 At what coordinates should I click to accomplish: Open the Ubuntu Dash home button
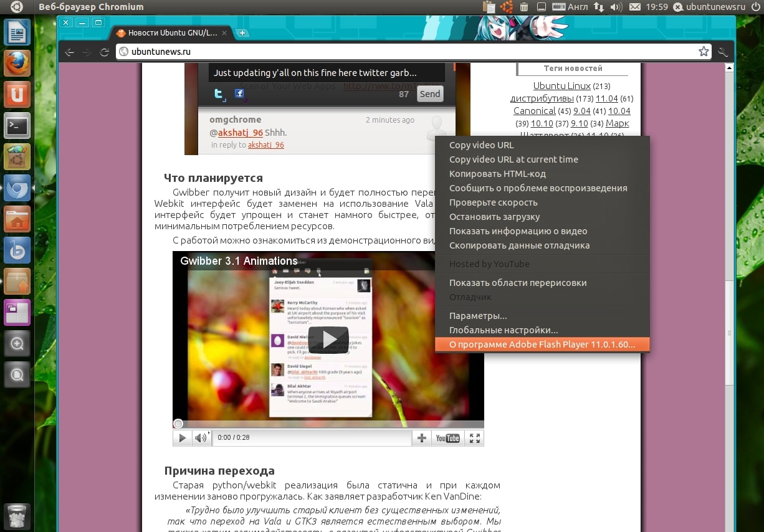coord(17,7)
